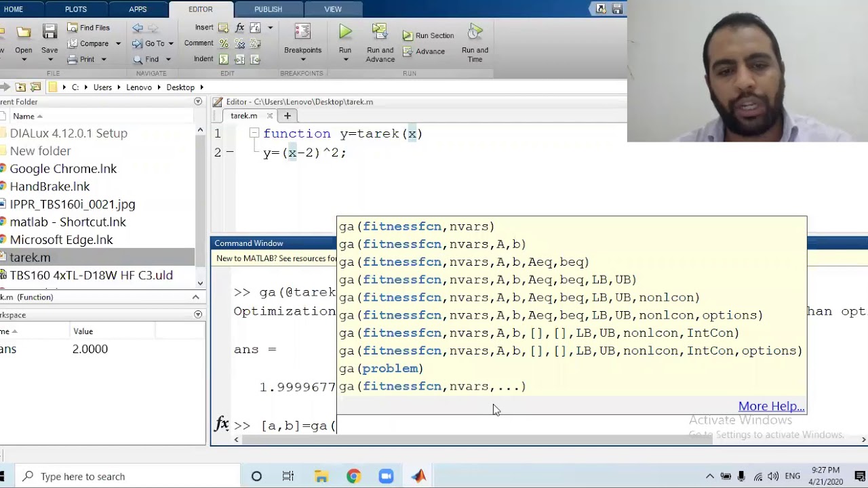This screenshot has width=868, height=488.
Task: Collapse function code with fold toggle
Action: (x=254, y=134)
